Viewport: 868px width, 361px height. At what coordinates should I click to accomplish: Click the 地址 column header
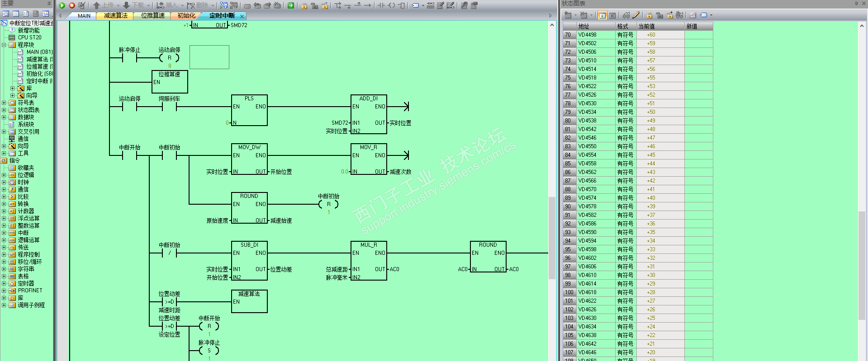click(x=596, y=26)
